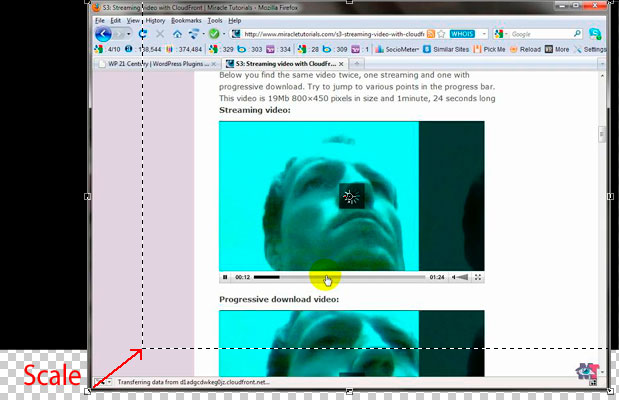Open the File menu

click(x=100, y=21)
